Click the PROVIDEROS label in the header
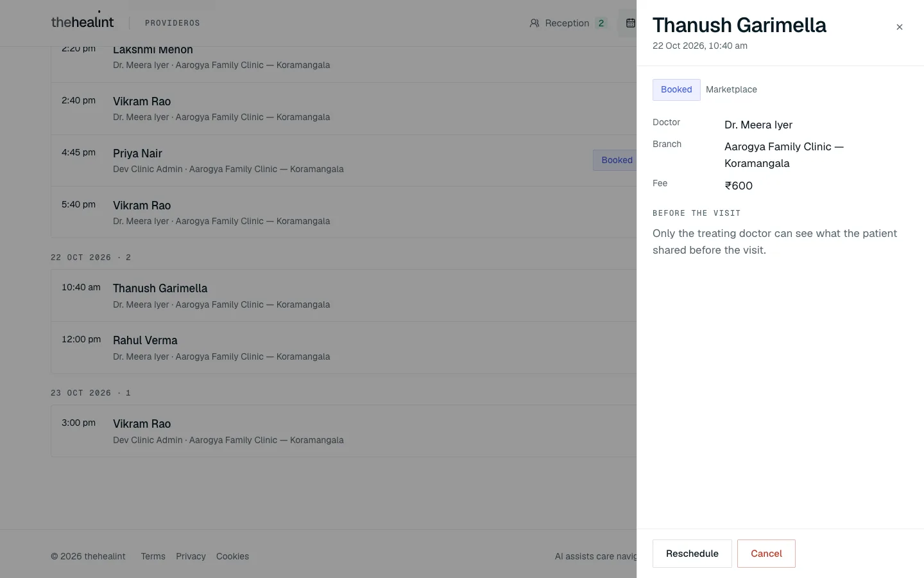 (x=172, y=23)
